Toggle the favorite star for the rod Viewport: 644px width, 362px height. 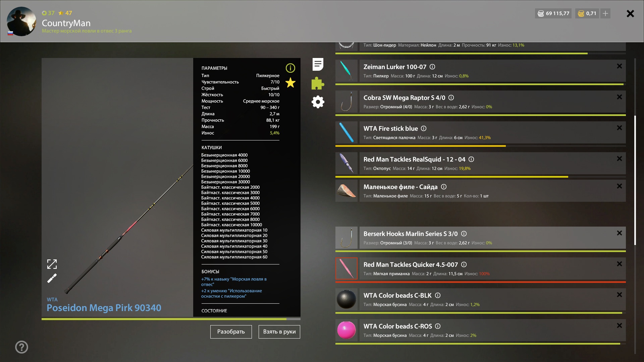[290, 82]
